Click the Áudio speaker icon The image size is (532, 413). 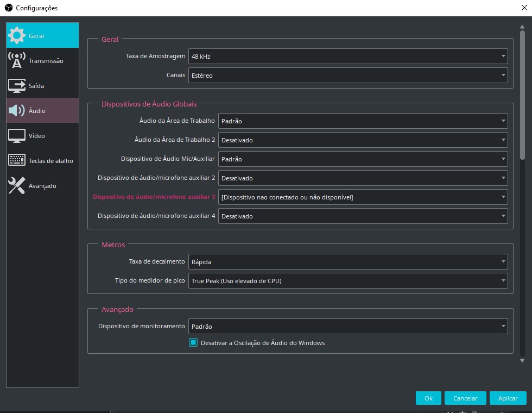pos(17,111)
